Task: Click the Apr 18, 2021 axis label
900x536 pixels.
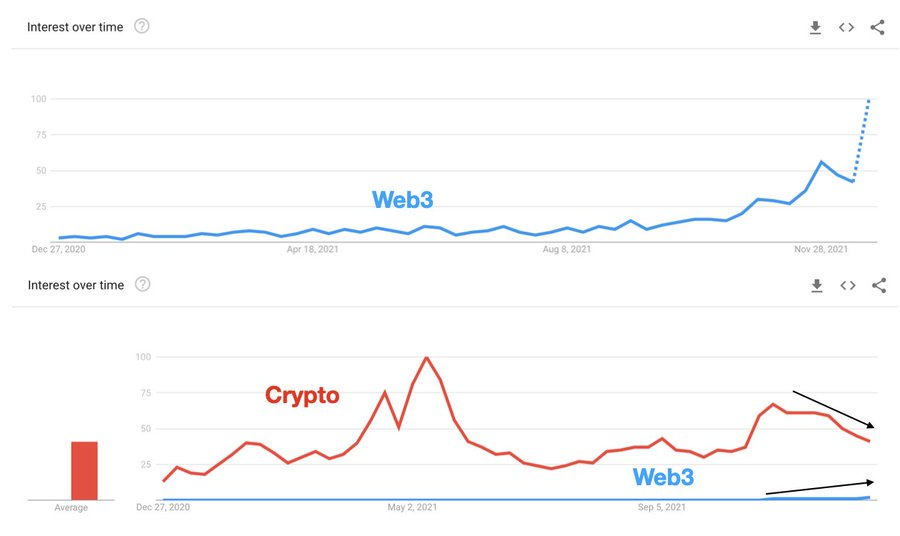Action: 312,249
